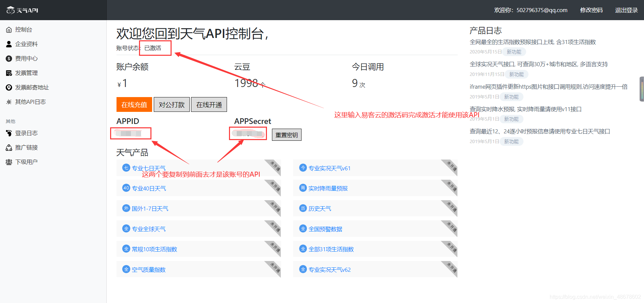Open the 专业实况天气v62 product link
This screenshot has width=644, height=303.
tap(329, 270)
